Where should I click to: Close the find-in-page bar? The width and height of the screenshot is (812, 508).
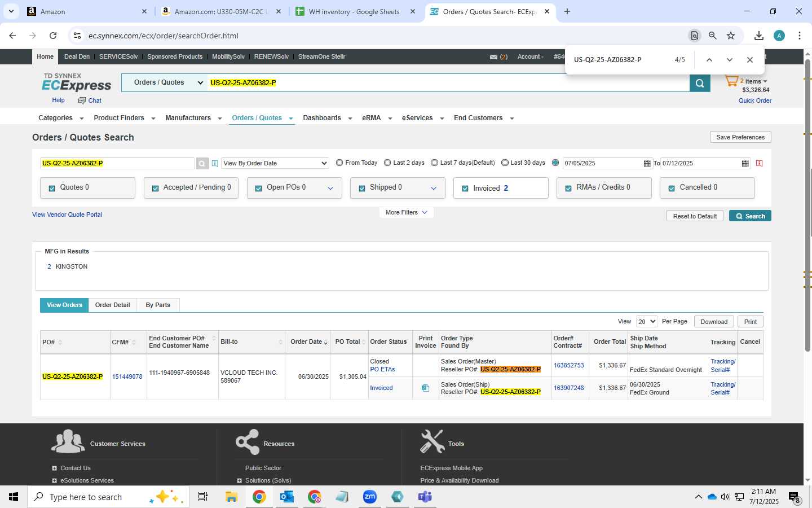[x=749, y=60]
